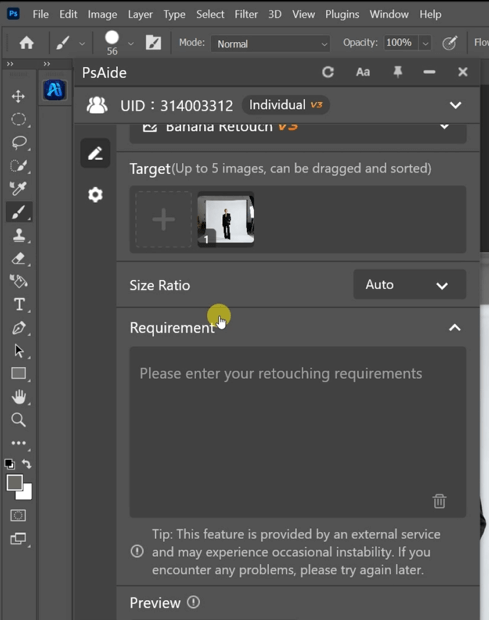Viewport: 489px width, 620px height.
Task: Open the Image menu
Action: coord(102,15)
